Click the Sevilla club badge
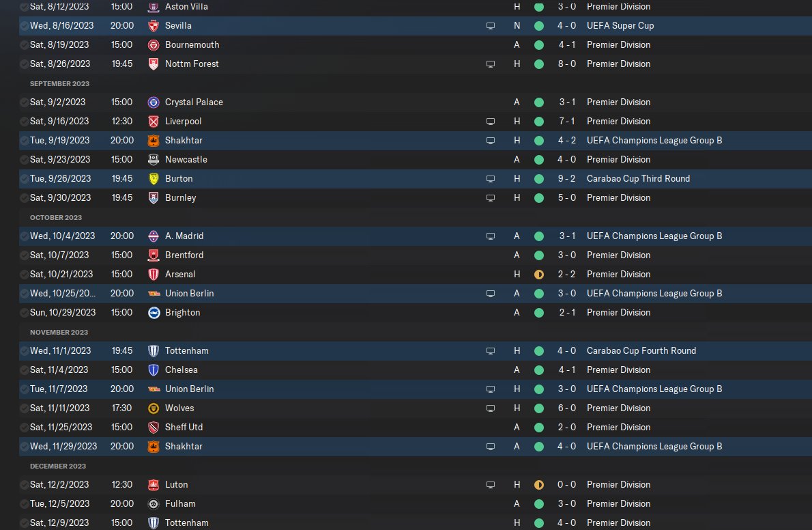 (x=154, y=26)
